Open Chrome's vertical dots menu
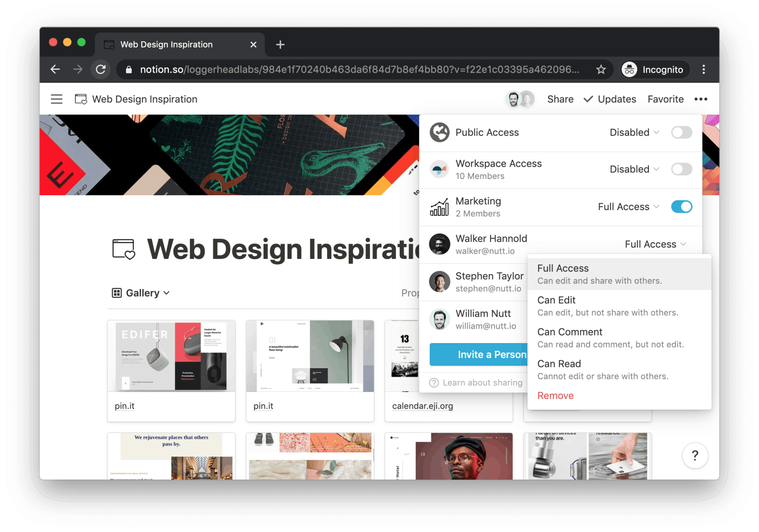Screen dimensions: 759x532 pyautogui.click(x=704, y=69)
